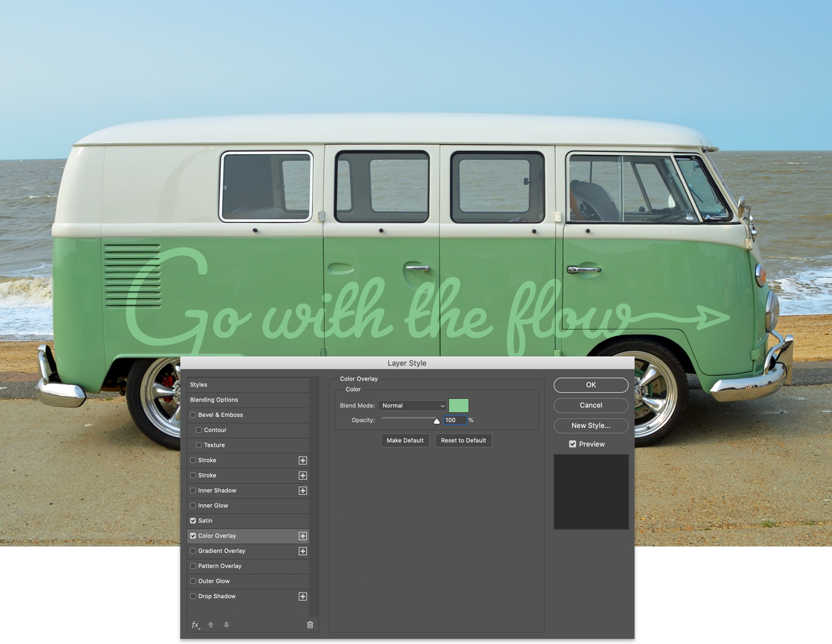This screenshot has width=832, height=644.
Task: Click inside the Opacity percentage field
Action: click(455, 420)
